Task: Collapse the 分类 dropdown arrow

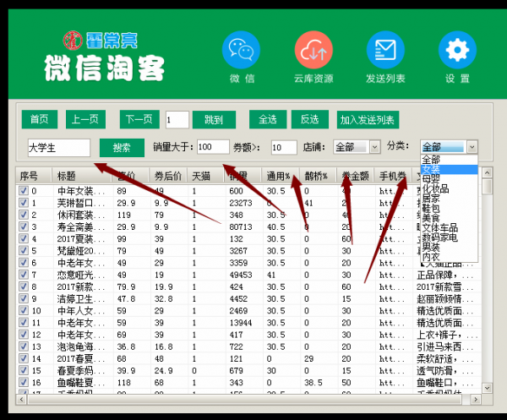Action: point(472,147)
